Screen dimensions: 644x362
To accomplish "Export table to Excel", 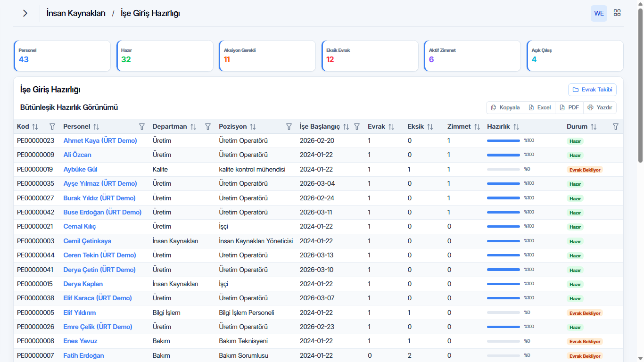I will (x=539, y=107).
